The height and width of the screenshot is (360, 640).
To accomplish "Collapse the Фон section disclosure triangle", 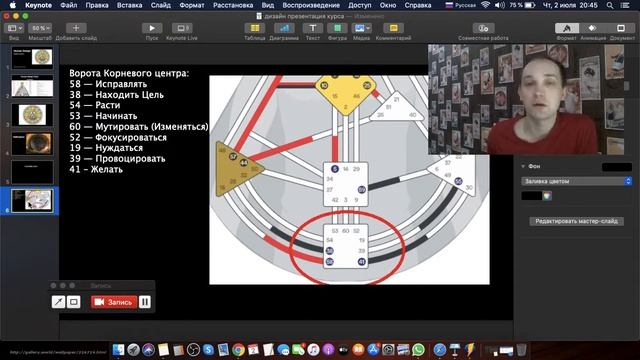I will [523, 167].
